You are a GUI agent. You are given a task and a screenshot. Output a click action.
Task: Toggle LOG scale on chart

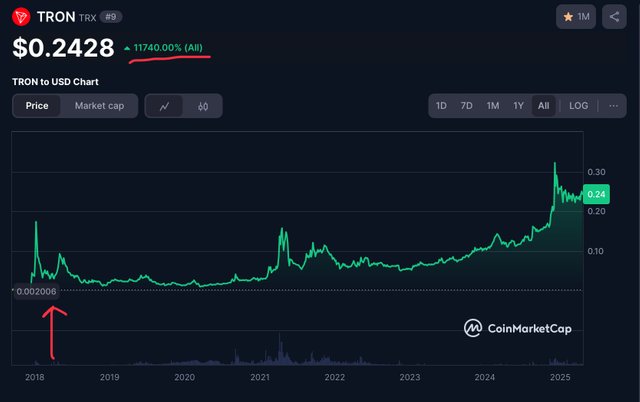579,106
